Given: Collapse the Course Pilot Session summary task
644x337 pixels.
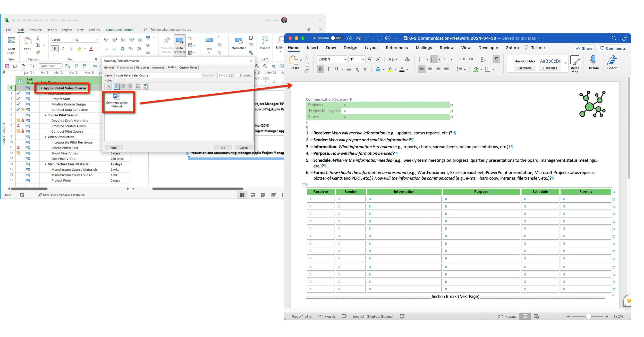Looking at the screenshot, I should pos(45,115).
